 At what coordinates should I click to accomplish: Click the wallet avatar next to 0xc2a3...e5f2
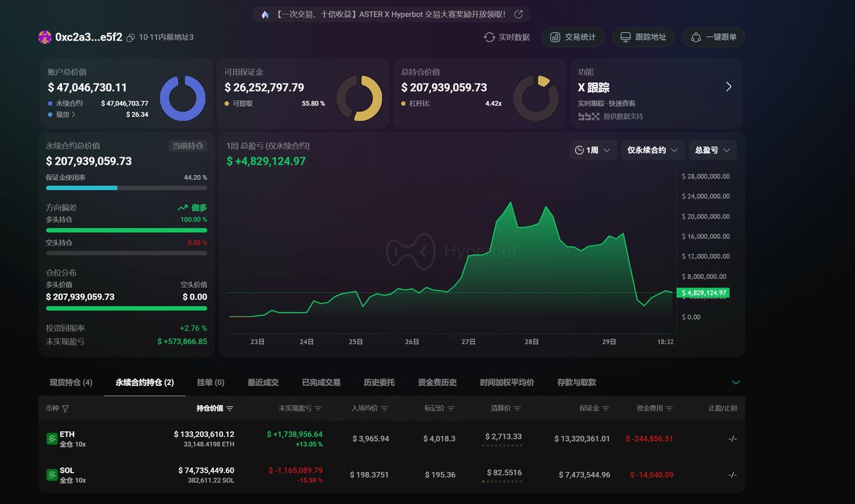[45, 37]
